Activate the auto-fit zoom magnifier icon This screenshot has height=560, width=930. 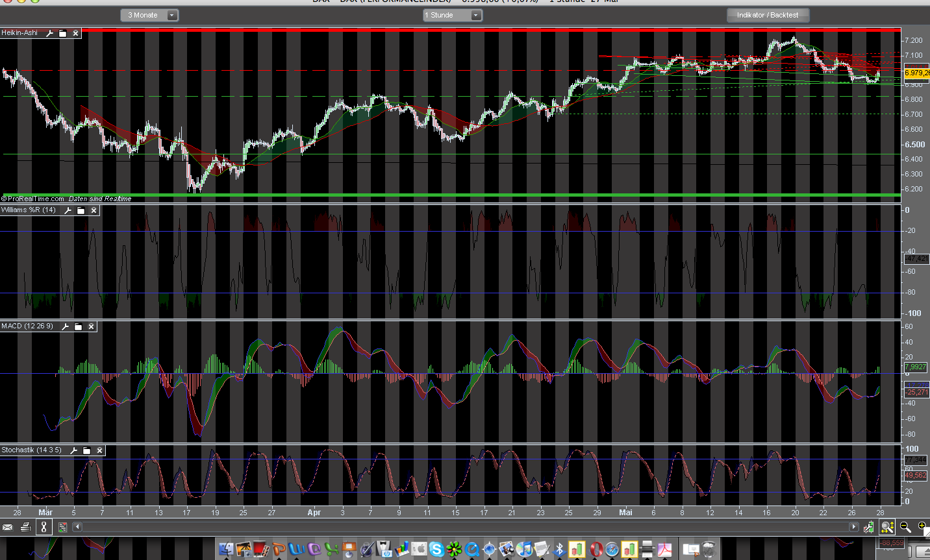887,527
